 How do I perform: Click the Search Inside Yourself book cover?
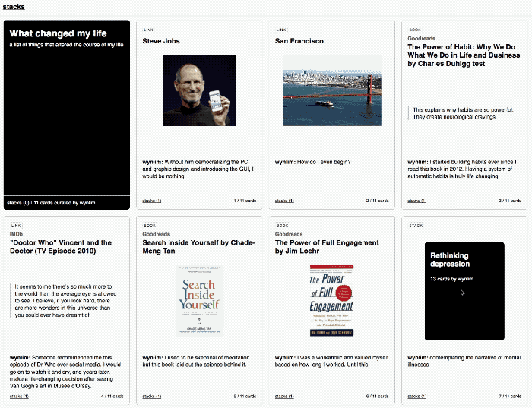click(199, 301)
